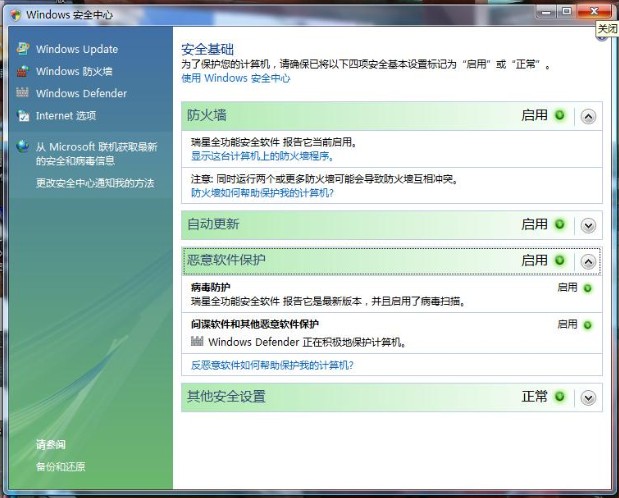The image size is (619, 498).
Task: Open Internet 选项 from the sidebar
Action: tap(66, 116)
